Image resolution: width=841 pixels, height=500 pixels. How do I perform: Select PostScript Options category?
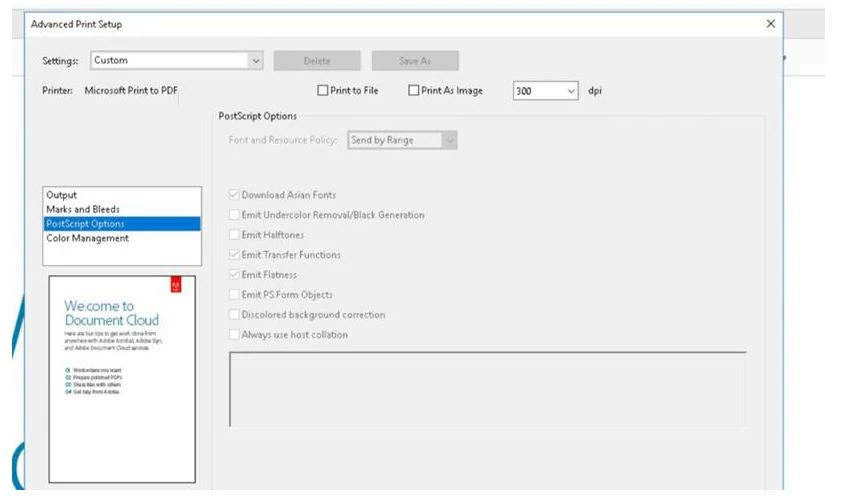(x=122, y=224)
